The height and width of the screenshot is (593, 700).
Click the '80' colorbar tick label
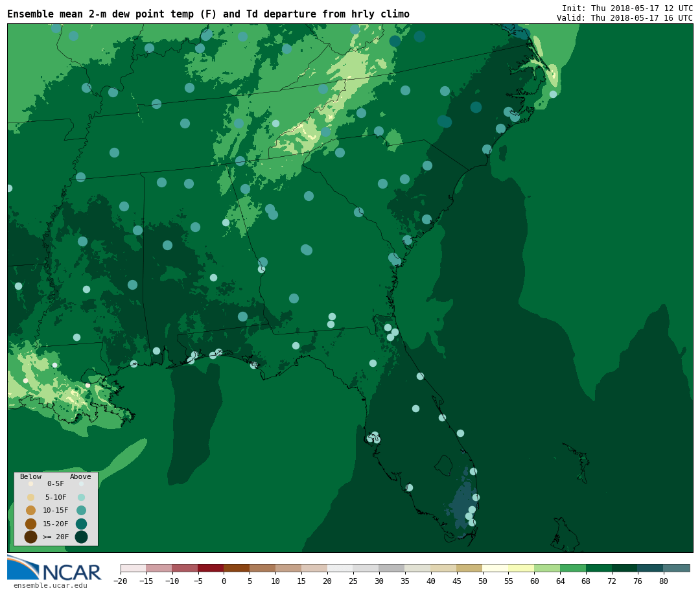(664, 581)
